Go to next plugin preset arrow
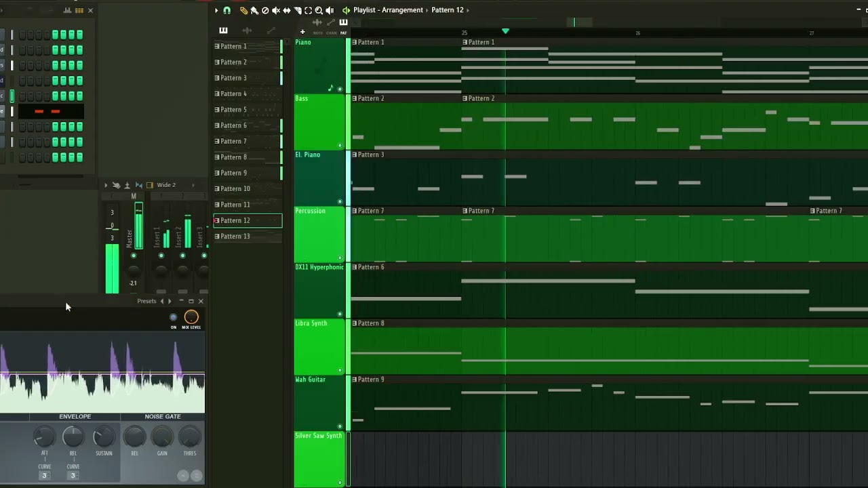The width and height of the screenshot is (868, 488). click(170, 301)
